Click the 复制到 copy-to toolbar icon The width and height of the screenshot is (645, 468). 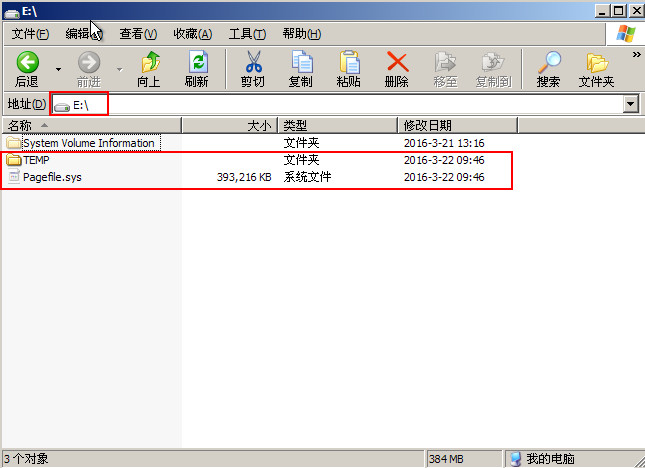[x=493, y=69]
